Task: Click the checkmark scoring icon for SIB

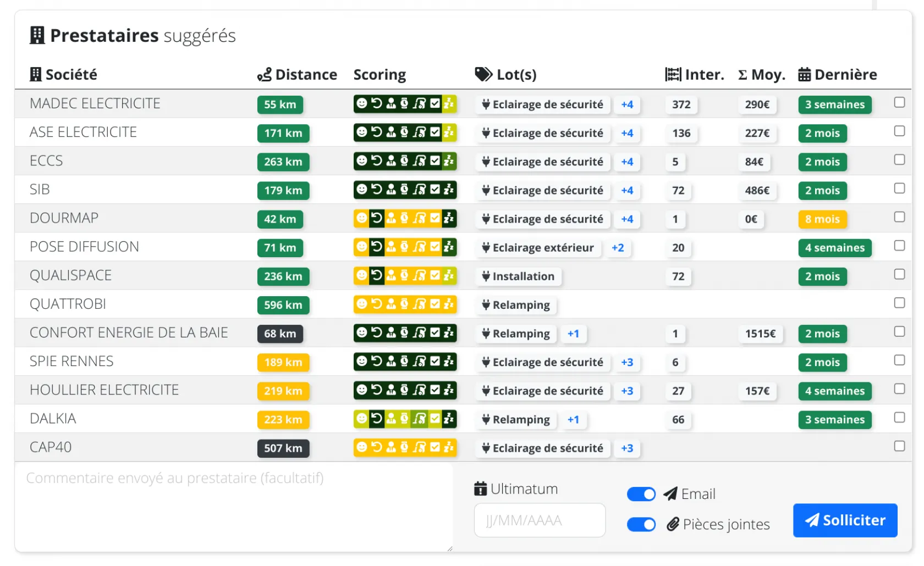Action: pos(435,190)
